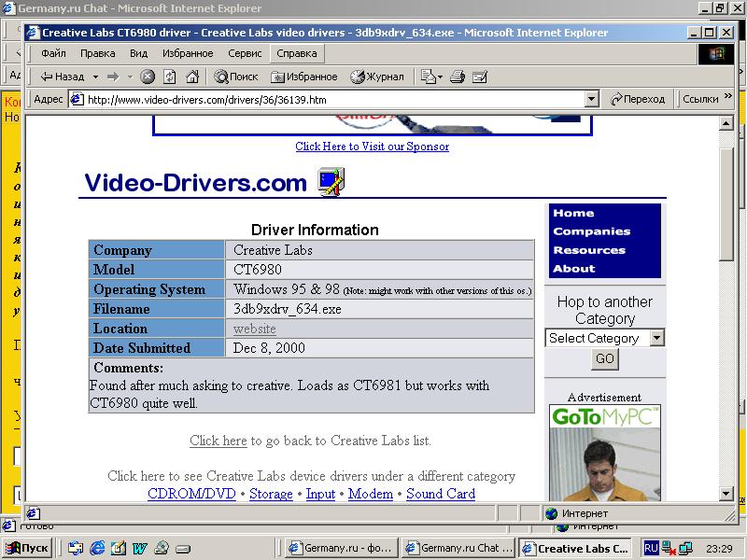Click the address bar URL field
The image size is (747, 560).
(x=333, y=100)
